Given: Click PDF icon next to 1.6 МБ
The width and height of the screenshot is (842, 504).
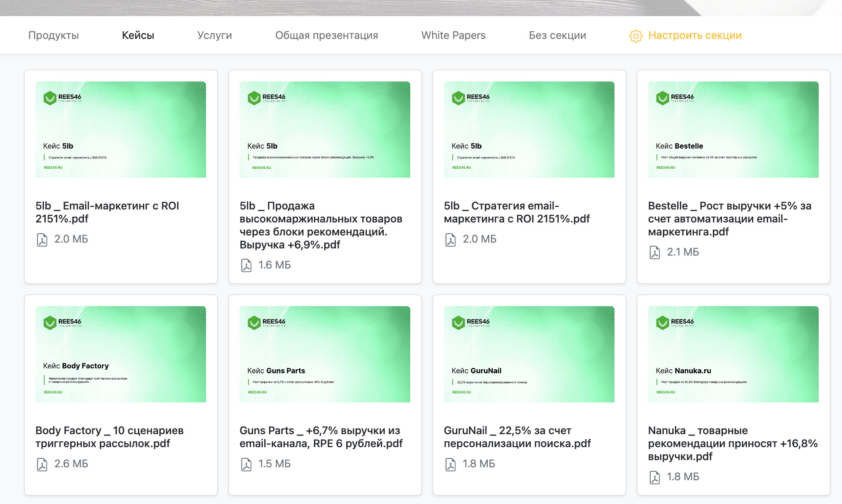Looking at the screenshot, I should (x=246, y=265).
